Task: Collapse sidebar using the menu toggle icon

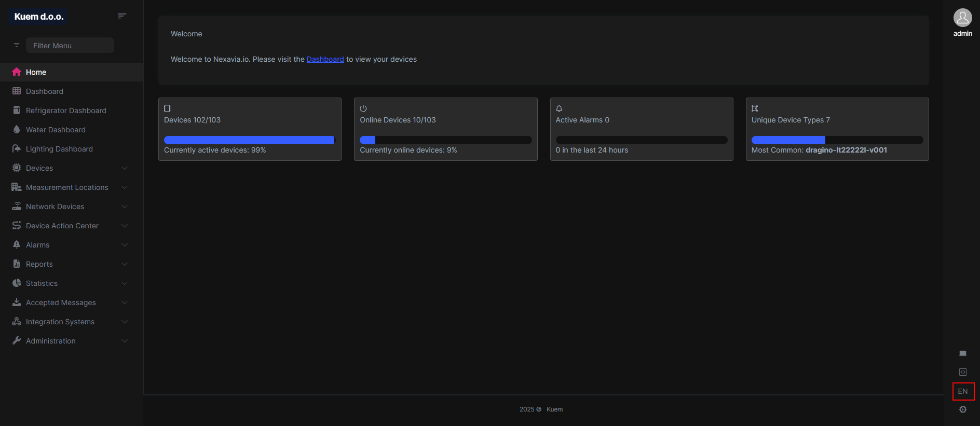Action: (122, 16)
